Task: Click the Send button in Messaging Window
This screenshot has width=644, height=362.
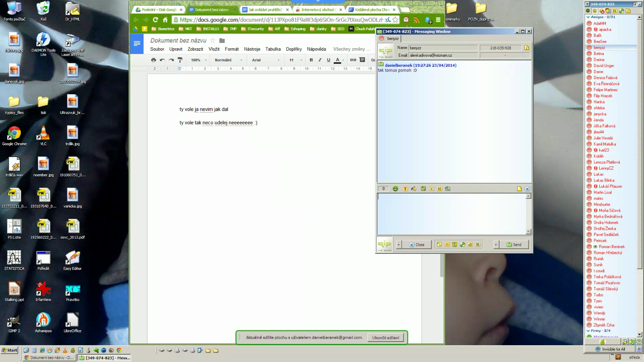Action: point(514,245)
